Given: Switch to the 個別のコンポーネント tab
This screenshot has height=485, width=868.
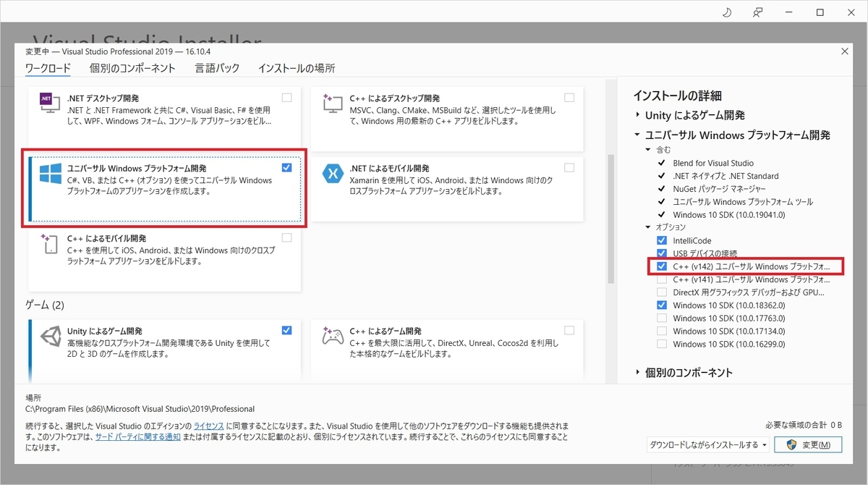Looking at the screenshot, I should click(132, 69).
